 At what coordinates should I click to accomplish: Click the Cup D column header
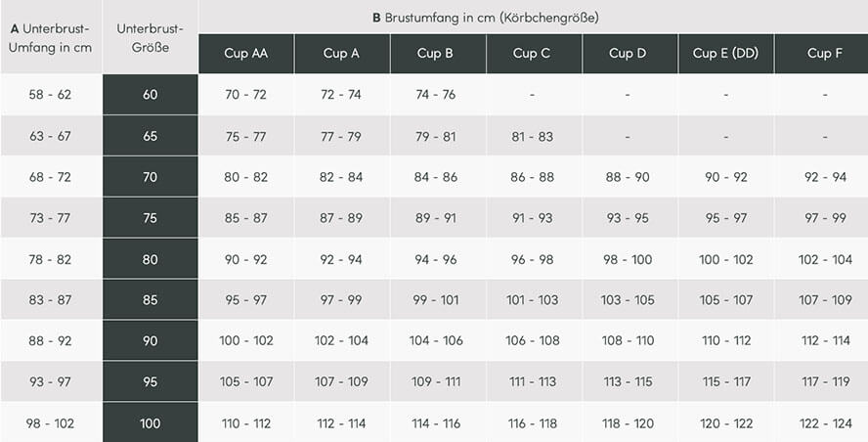pyautogui.click(x=628, y=54)
